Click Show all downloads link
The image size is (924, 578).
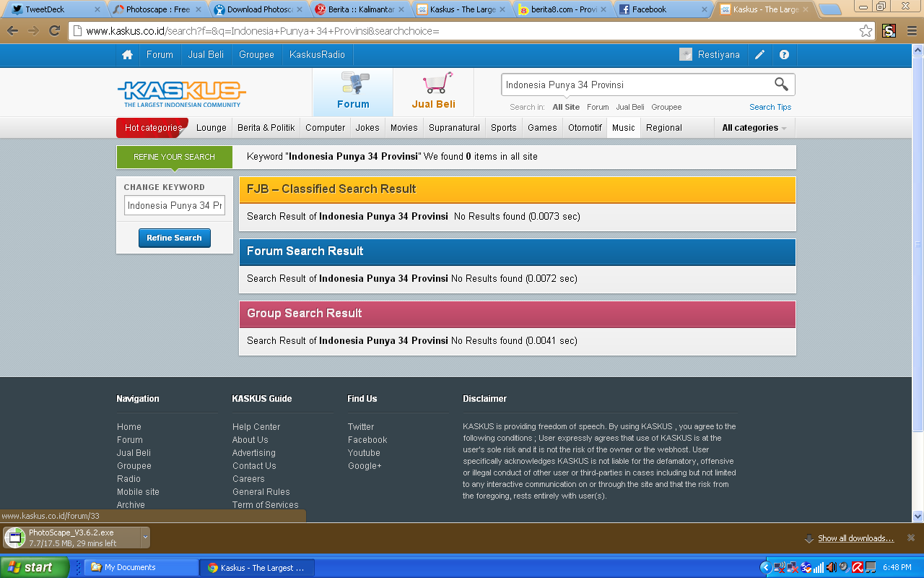click(855, 538)
